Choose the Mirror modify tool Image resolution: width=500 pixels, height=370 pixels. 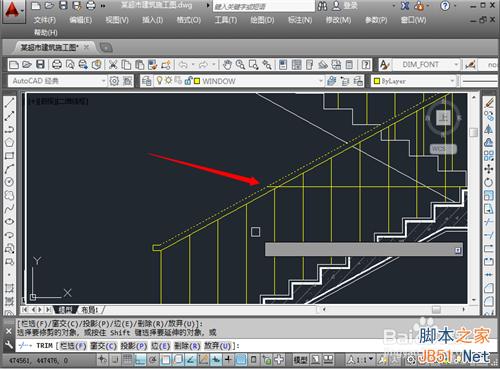point(489,129)
